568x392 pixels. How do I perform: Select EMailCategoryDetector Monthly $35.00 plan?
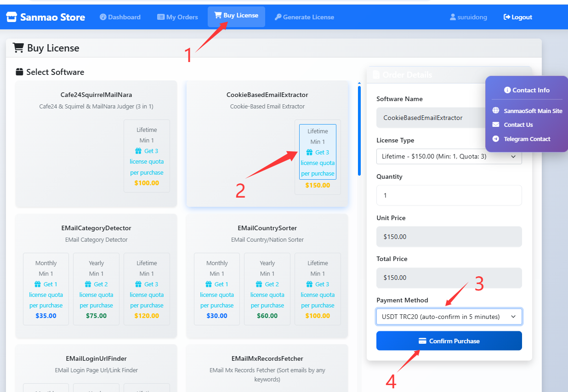coord(46,289)
